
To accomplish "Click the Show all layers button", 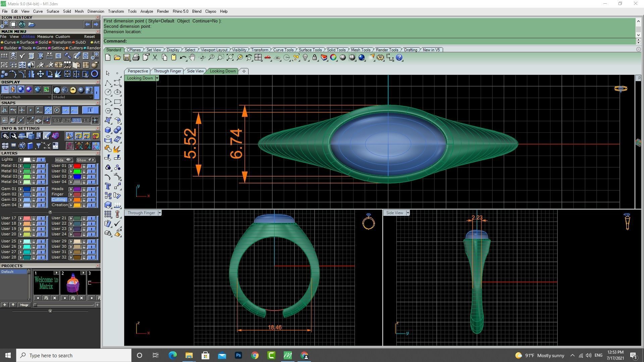I will coord(86,160).
